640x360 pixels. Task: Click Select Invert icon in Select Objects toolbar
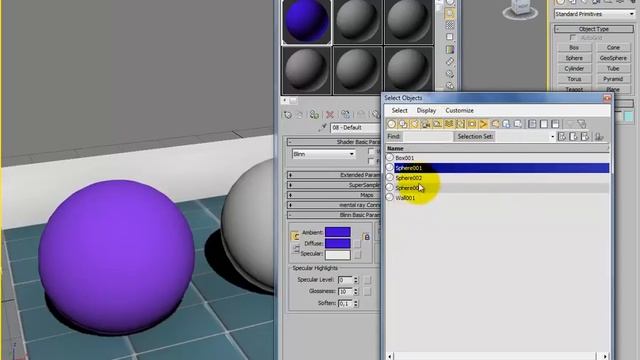click(x=555, y=124)
